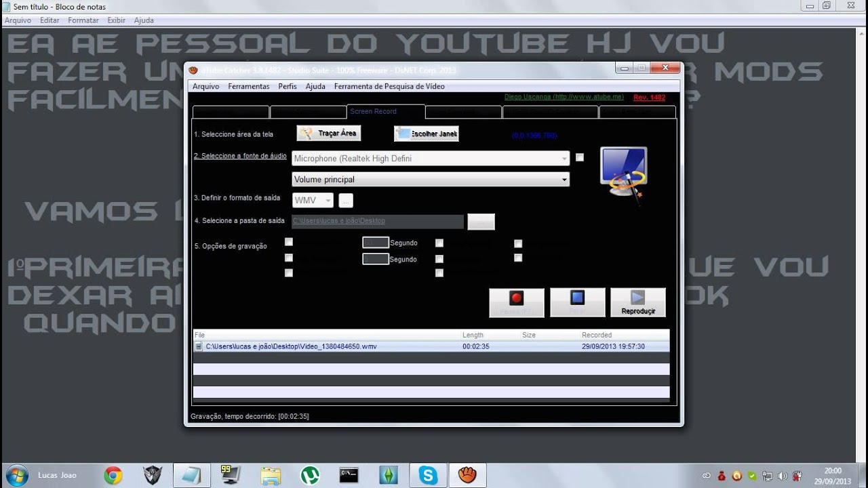868x488 pixels.
Task: Open Skype from the taskbar
Action: click(x=428, y=475)
